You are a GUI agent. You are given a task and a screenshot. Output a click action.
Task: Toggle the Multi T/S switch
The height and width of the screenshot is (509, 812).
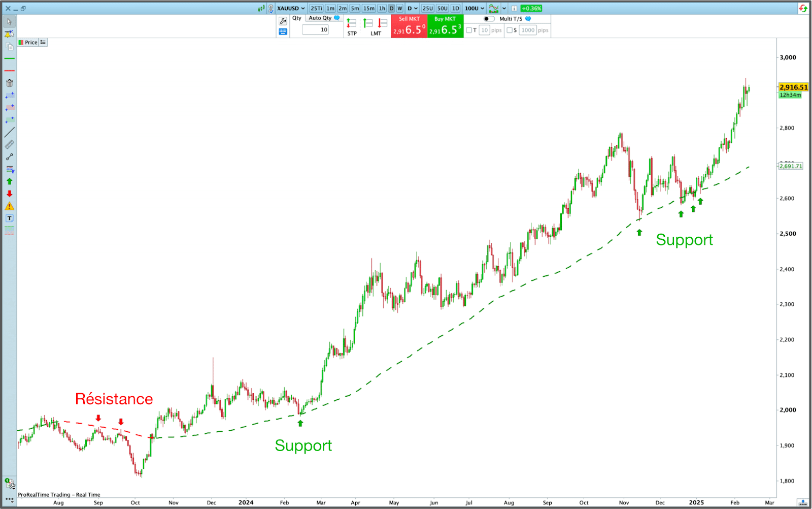[x=489, y=19]
